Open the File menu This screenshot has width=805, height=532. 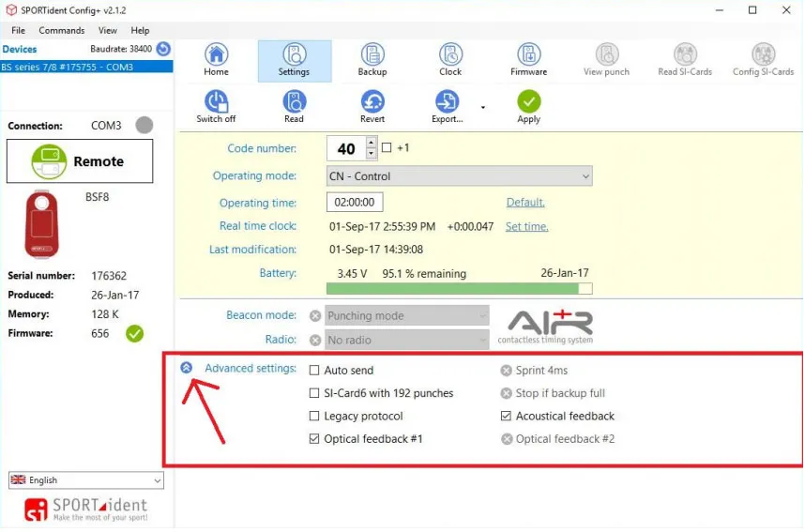(x=18, y=31)
